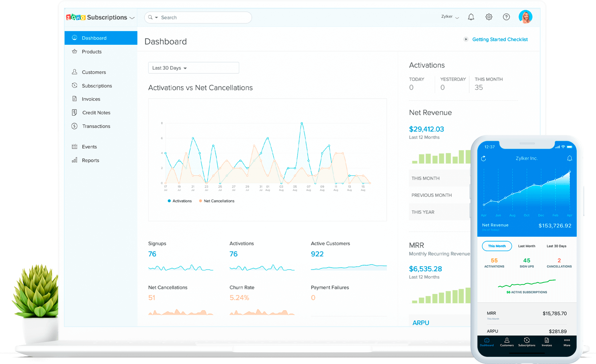The height and width of the screenshot is (364, 596).
Task: Click the Events calendar icon
Action: [74, 147]
